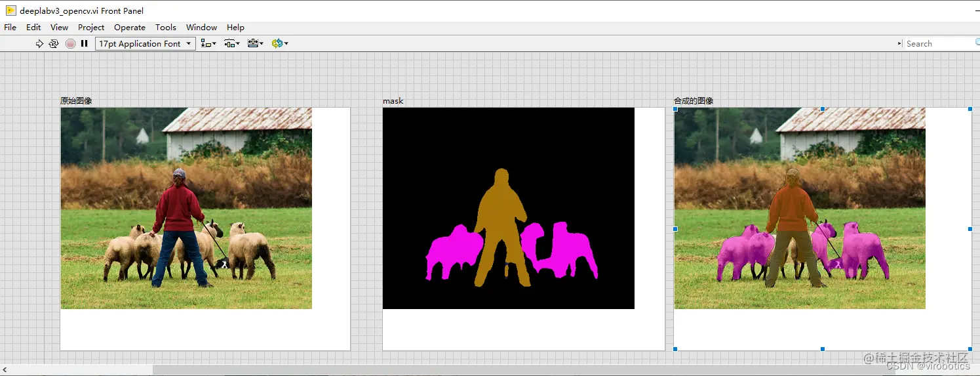Click left-middle resize handle of composited image
Screen dimensions: 980x376
pyautogui.click(x=675, y=229)
